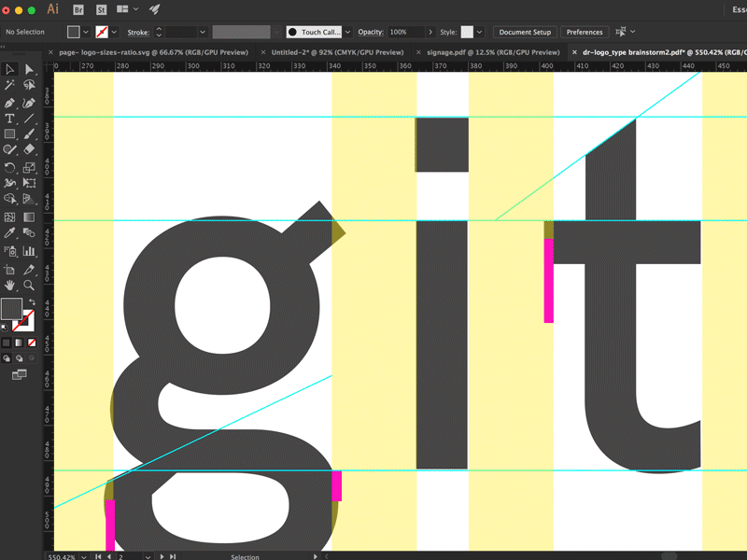747x560 pixels.
Task: Select the Selection tool
Action: (x=11, y=69)
